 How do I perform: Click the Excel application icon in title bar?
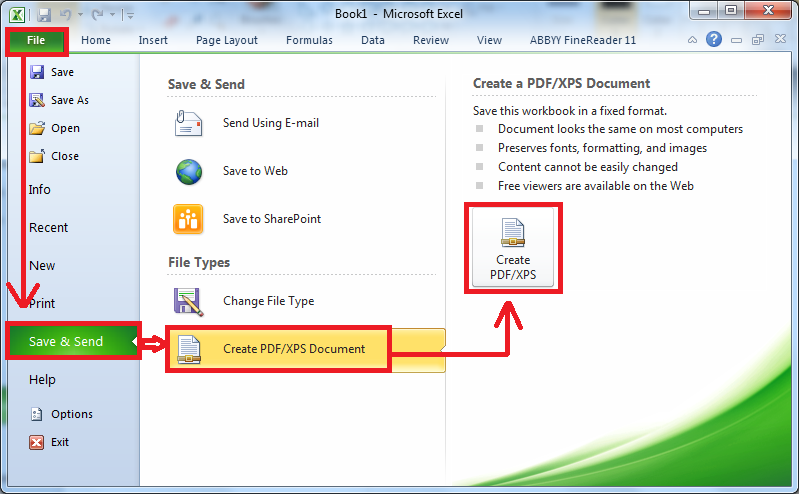(x=17, y=14)
